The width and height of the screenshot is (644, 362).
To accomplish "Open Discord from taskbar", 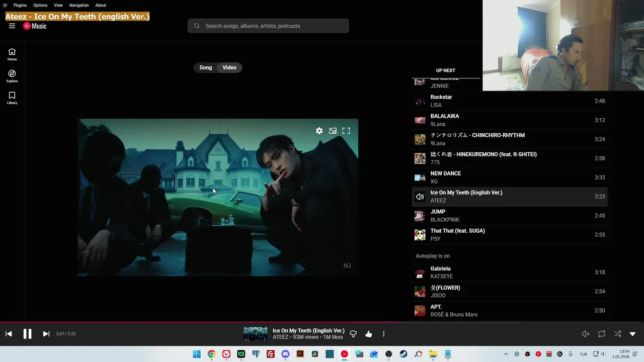I will click(x=285, y=354).
